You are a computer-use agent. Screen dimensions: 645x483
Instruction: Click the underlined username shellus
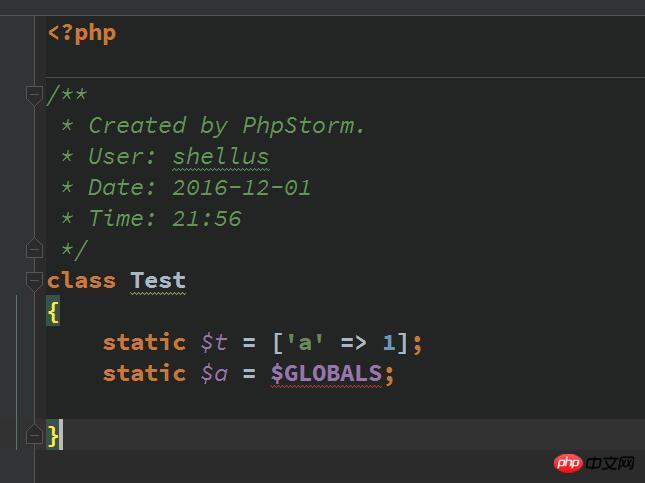tap(220, 157)
